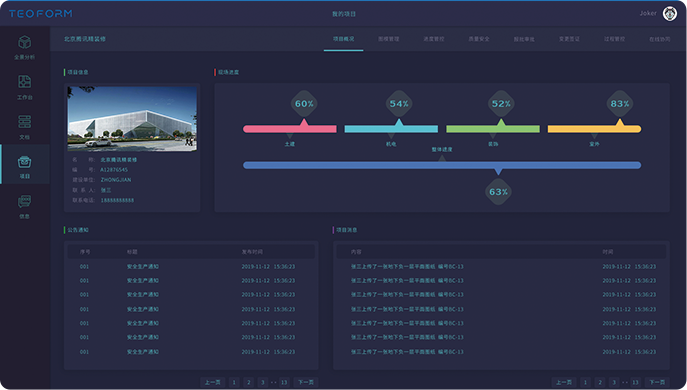
Task: Go to page 3 in 项目消息 pagination
Action: click(614, 382)
